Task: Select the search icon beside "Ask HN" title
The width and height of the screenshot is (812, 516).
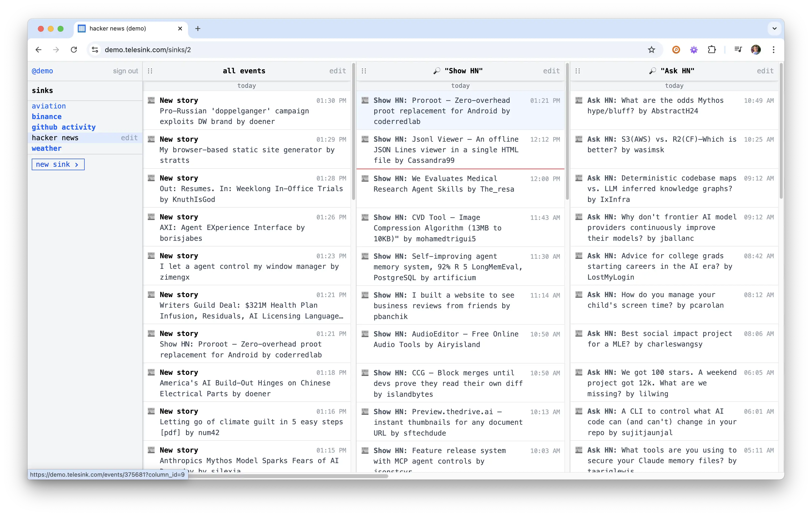Action: pyautogui.click(x=652, y=71)
